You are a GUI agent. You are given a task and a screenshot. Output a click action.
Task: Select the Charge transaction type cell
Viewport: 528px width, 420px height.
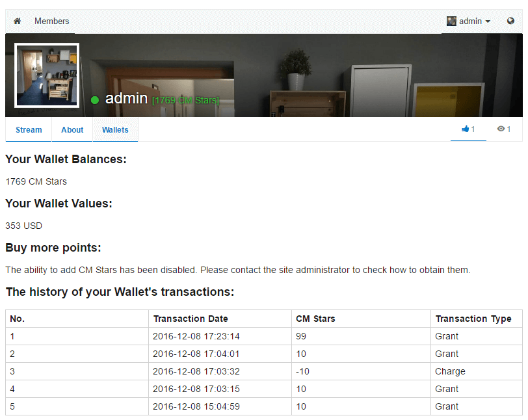point(450,371)
